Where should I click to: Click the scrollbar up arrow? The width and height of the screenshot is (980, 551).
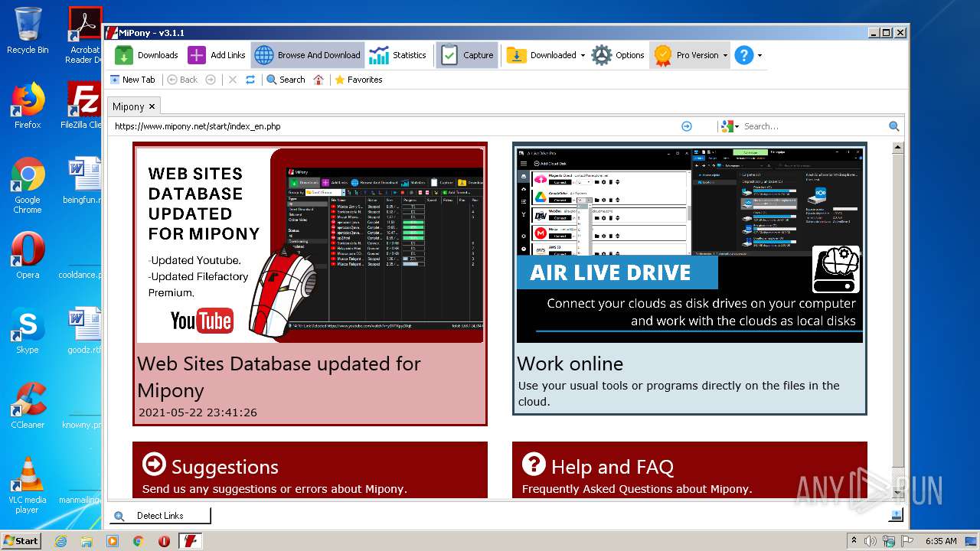[898, 148]
